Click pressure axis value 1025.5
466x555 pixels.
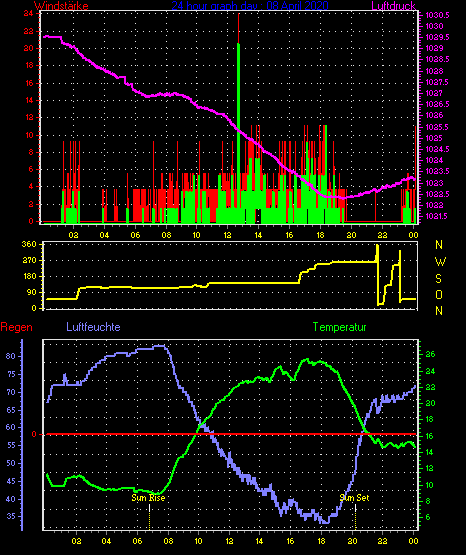pos(437,127)
